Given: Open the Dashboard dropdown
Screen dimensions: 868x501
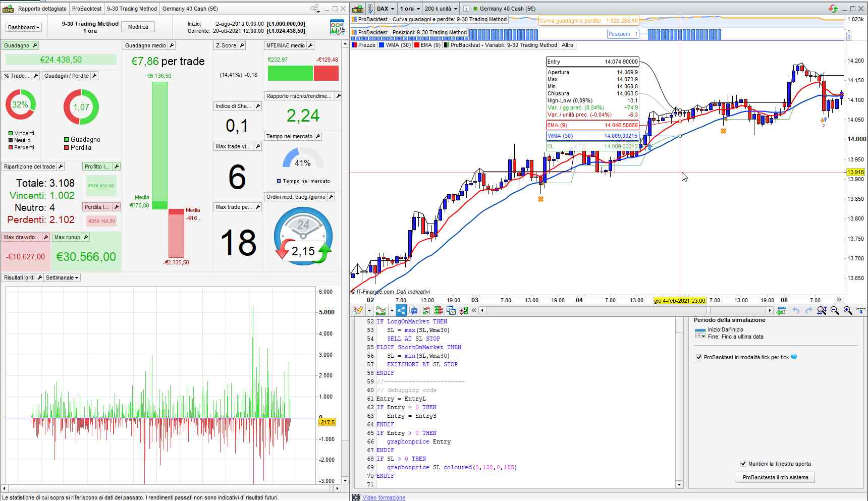Looking at the screenshot, I should coord(24,27).
